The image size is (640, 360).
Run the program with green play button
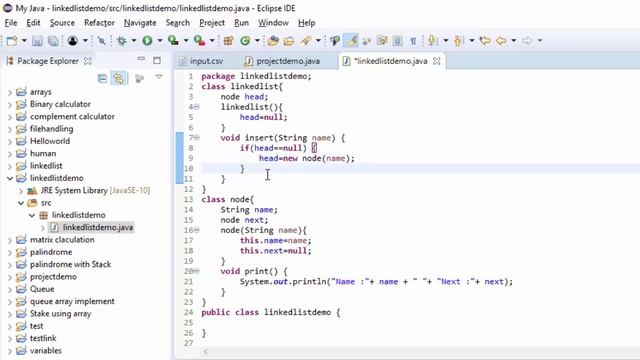pyautogui.click(x=147, y=40)
